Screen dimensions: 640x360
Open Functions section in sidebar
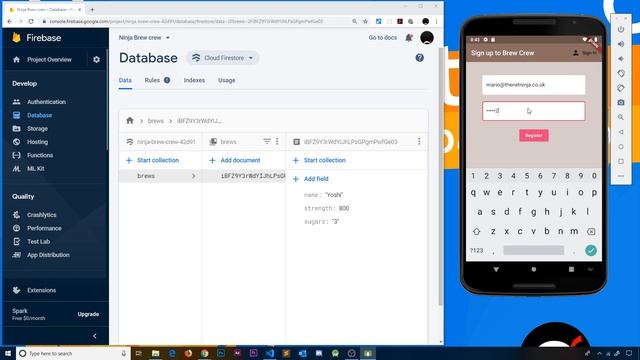coord(40,155)
